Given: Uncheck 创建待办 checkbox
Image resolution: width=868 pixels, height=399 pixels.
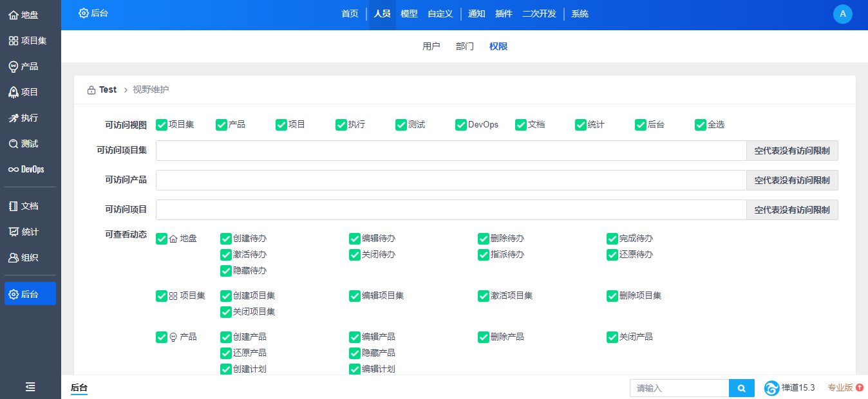Looking at the screenshot, I should [226, 239].
